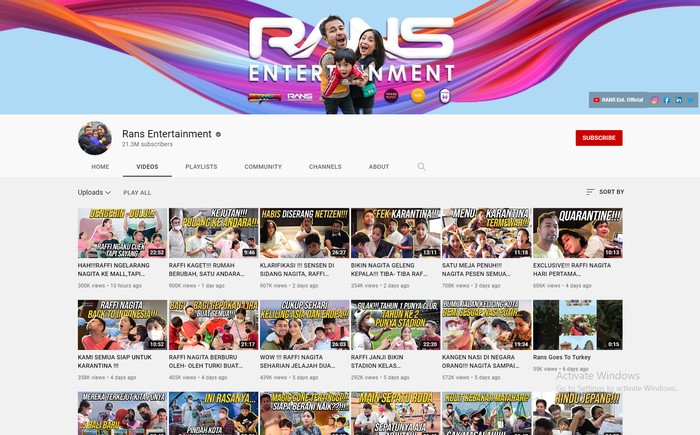The image size is (700, 435).
Task: Open the Facebook icon link in banner
Action: 667,100
